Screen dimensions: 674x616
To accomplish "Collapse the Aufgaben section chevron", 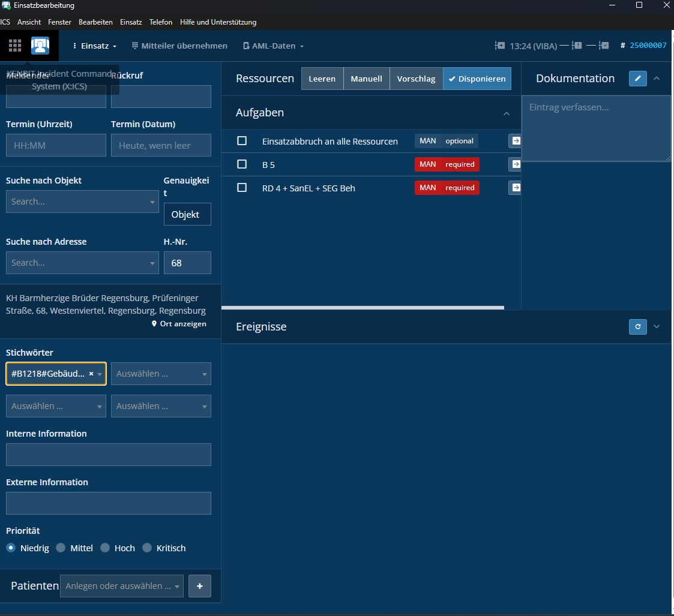I will (507, 113).
